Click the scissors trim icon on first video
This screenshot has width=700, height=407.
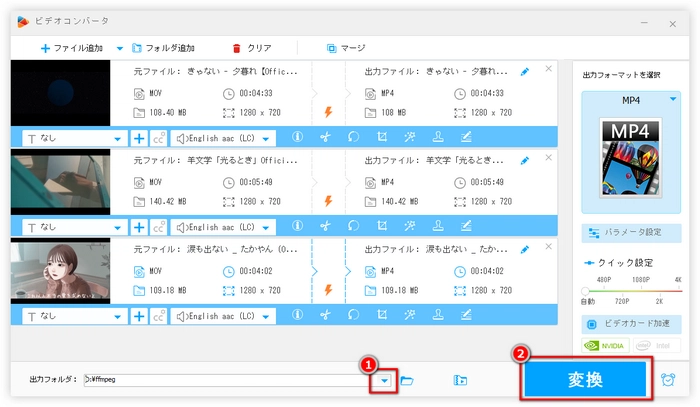click(325, 137)
